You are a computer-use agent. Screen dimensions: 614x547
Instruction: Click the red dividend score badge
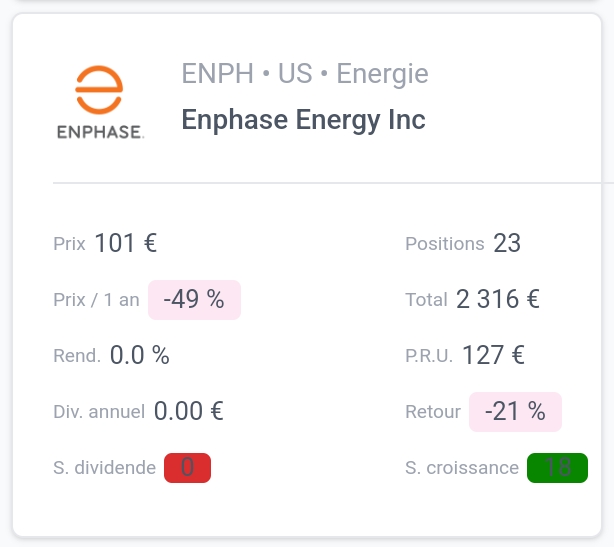point(187,468)
